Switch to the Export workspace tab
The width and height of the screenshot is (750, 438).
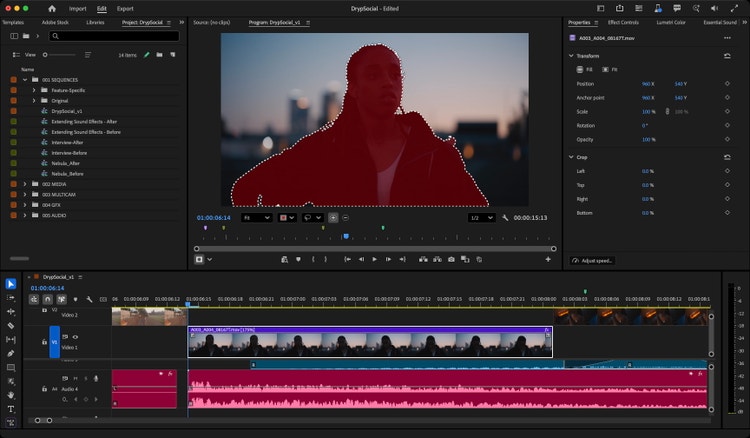(125, 9)
